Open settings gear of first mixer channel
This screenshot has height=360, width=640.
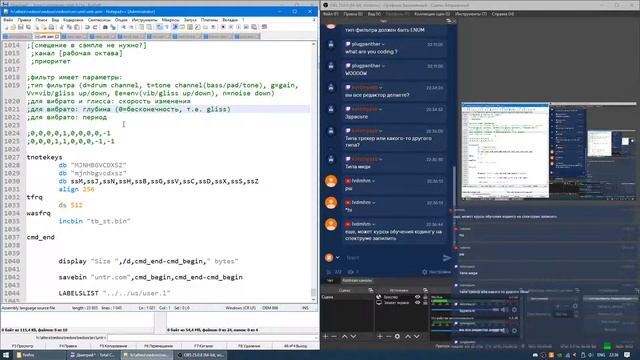(x=514, y=310)
